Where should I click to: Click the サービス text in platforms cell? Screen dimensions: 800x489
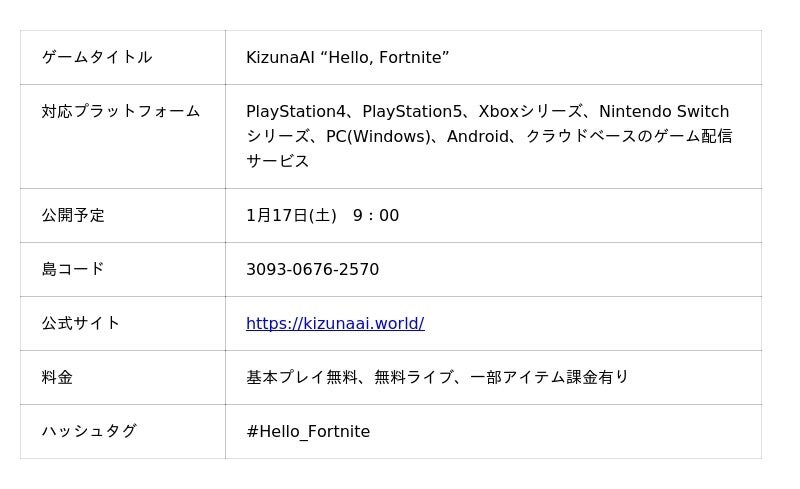click(x=278, y=161)
